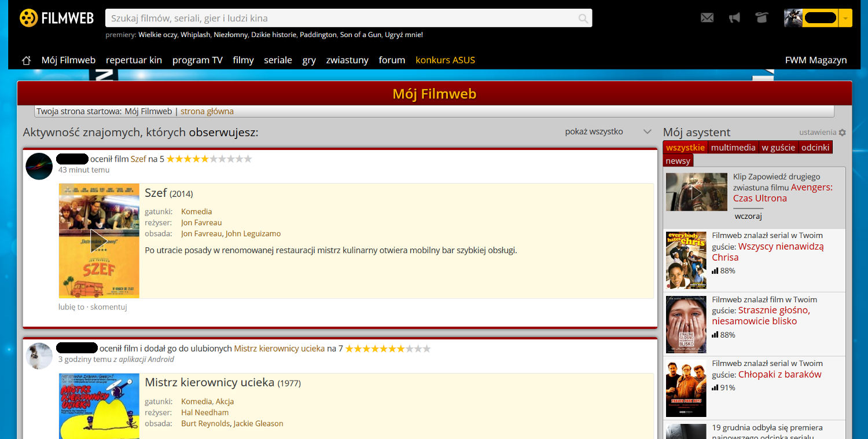Click Akcja genre link

pyautogui.click(x=225, y=401)
